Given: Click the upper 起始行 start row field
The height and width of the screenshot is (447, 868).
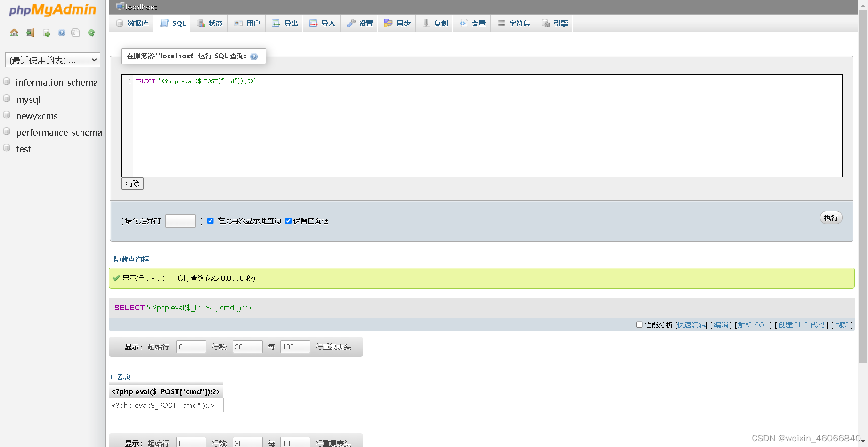Looking at the screenshot, I should [191, 347].
